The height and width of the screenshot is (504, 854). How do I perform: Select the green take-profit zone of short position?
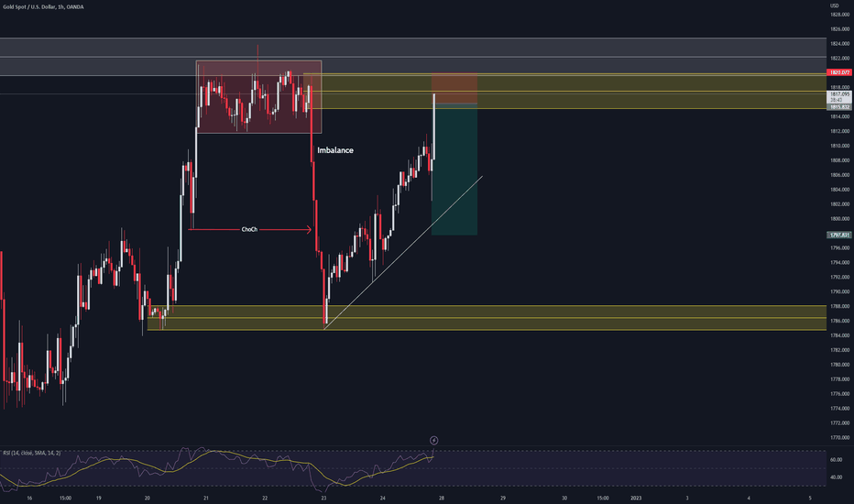pos(454,170)
